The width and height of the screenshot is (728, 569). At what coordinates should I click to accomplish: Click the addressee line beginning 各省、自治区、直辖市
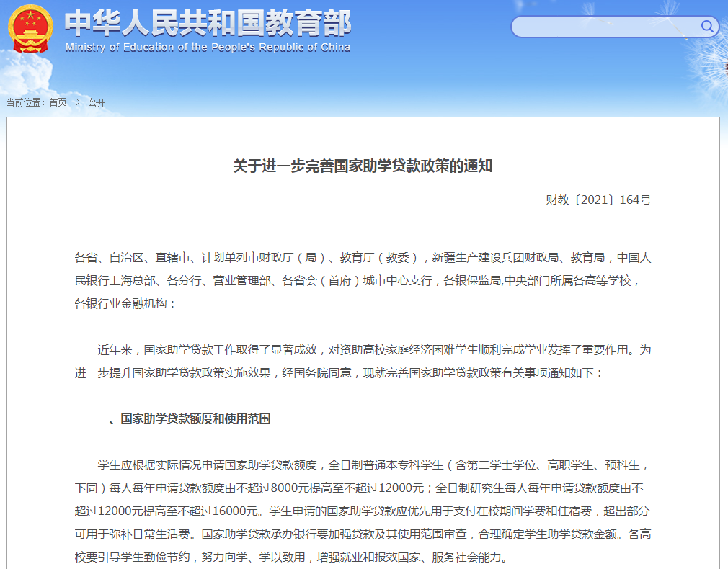(363, 258)
